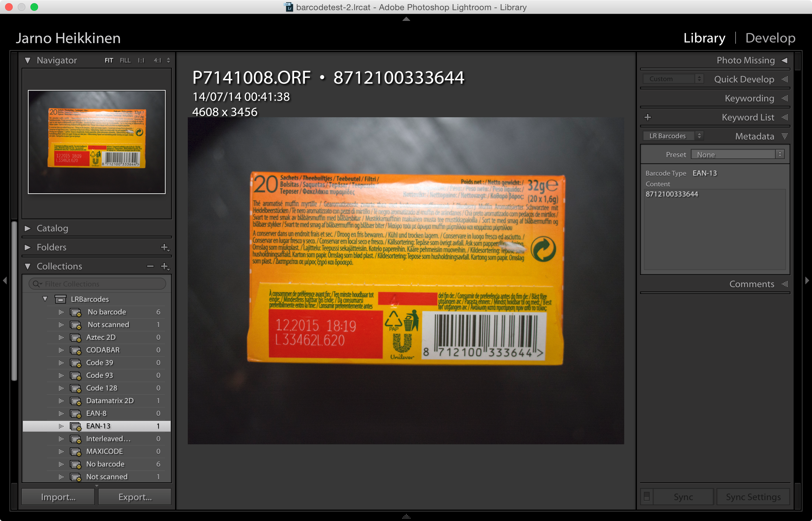Collapse the Navigator panel triangle

[x=28, y=61]
